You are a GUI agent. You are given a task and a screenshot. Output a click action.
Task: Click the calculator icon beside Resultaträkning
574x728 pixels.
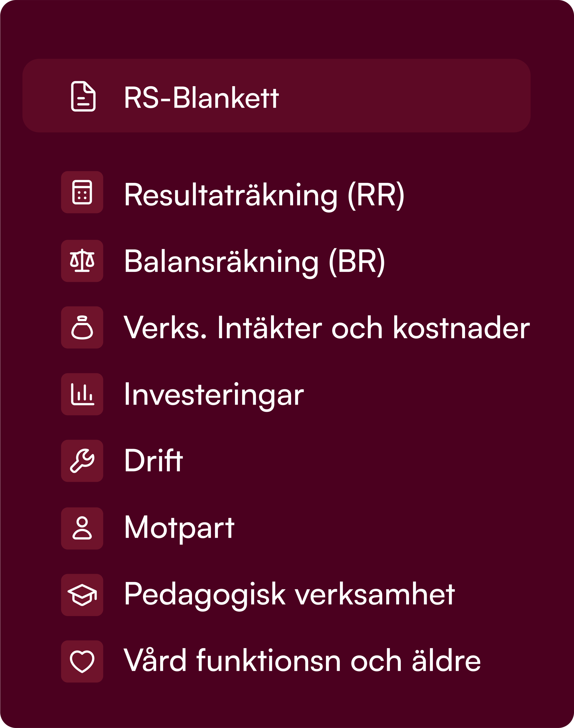[82, 192]
